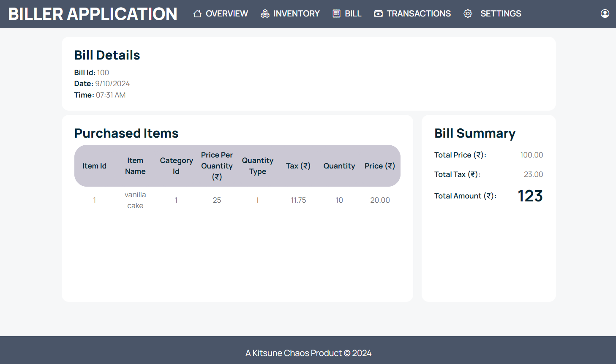The image size is (616, 364).
Task: Switch to the Bill section
Action: point(353,14)
